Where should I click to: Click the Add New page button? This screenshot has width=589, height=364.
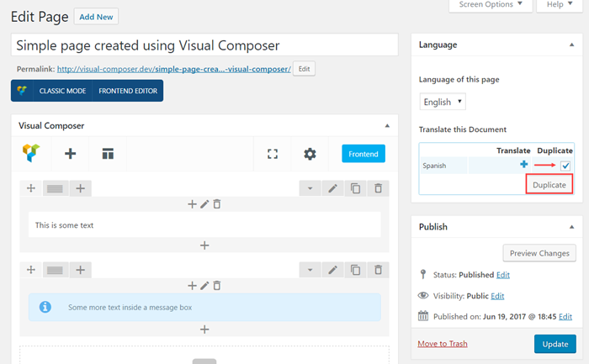96,17
